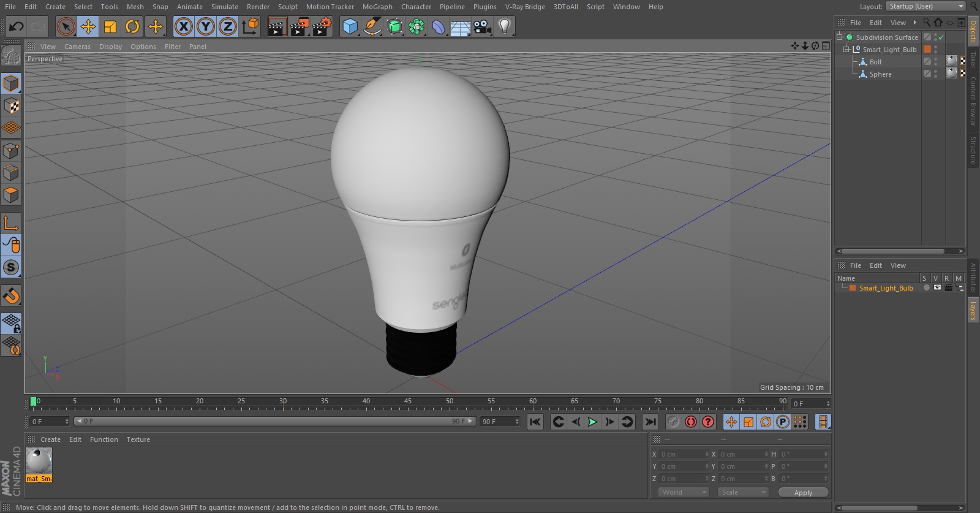Viewport: 980px width, 513px height.
Task: Click the timeline preview range slider bar
Action: [x=274, y=421]
